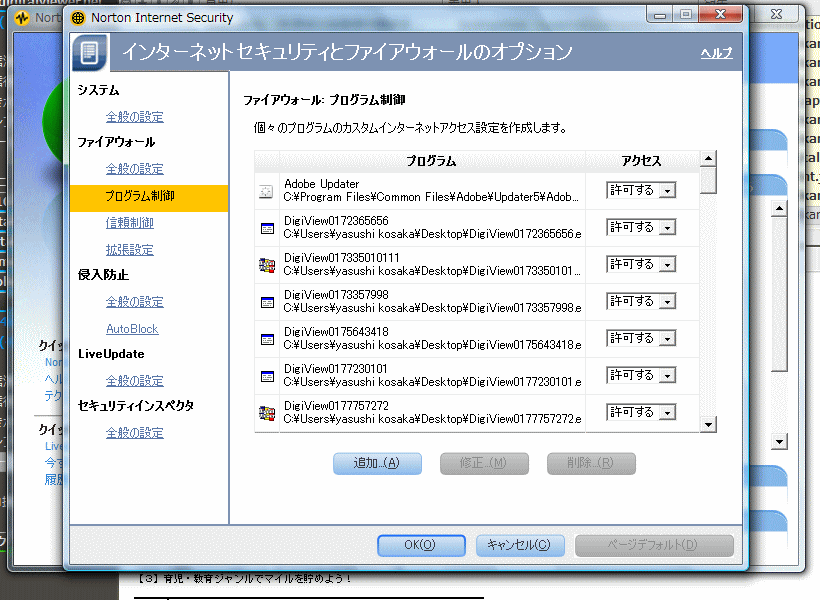Click the ヘルプ help link
820x600 pixels.
pos(716,53)
